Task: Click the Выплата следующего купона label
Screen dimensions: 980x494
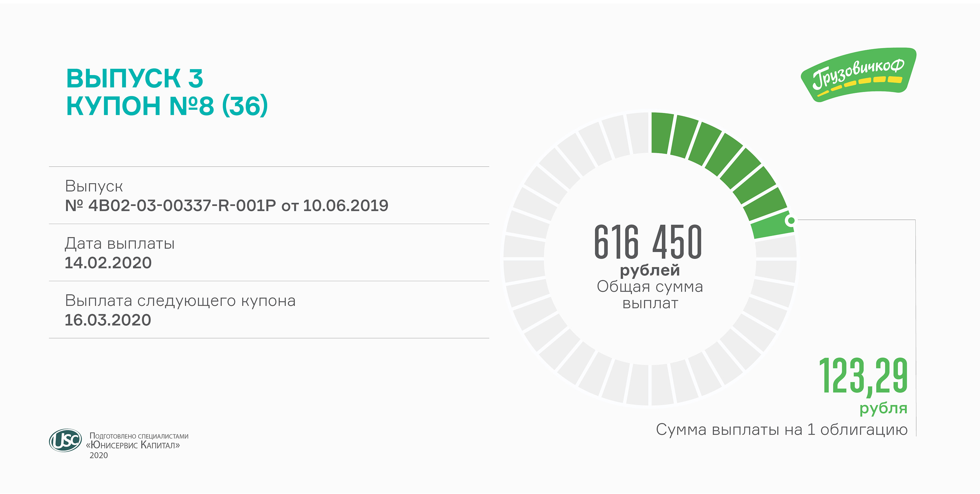Action: click(180, 300)
